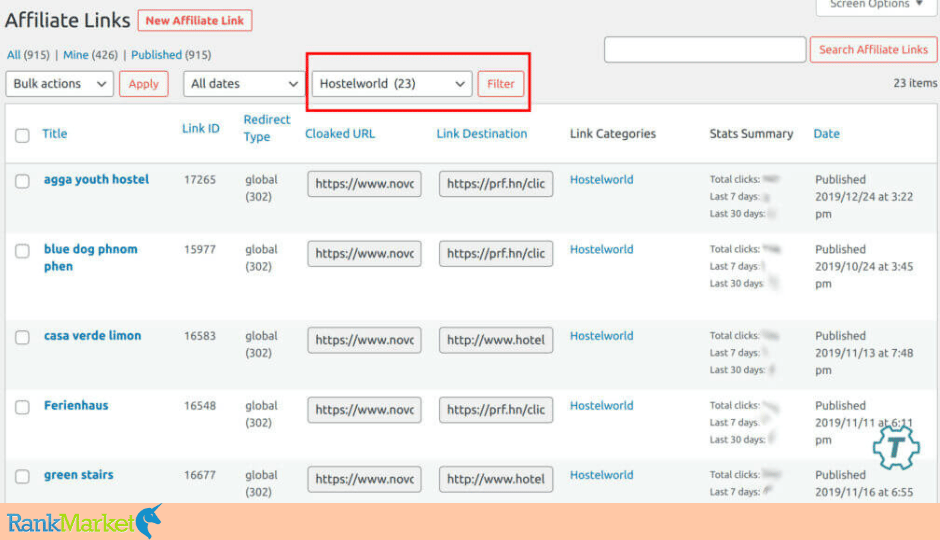940x540 pixels.
Task: Sort table by Link ID column
Action: (201, 128)
